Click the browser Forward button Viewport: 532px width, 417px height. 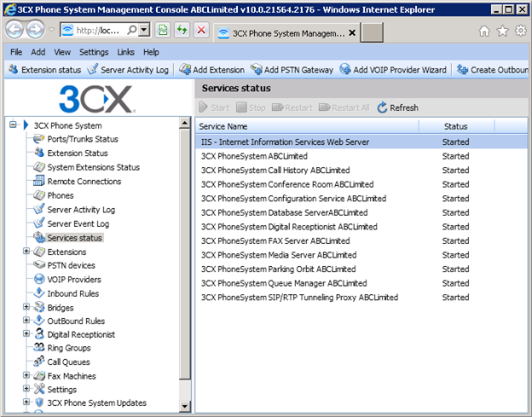35,30
